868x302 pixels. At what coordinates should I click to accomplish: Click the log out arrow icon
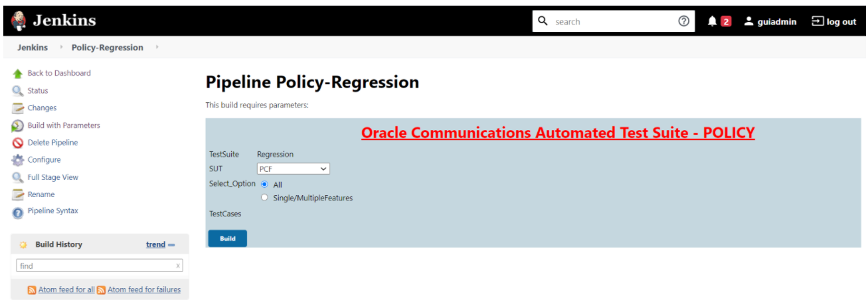click(x=818, y=21)
